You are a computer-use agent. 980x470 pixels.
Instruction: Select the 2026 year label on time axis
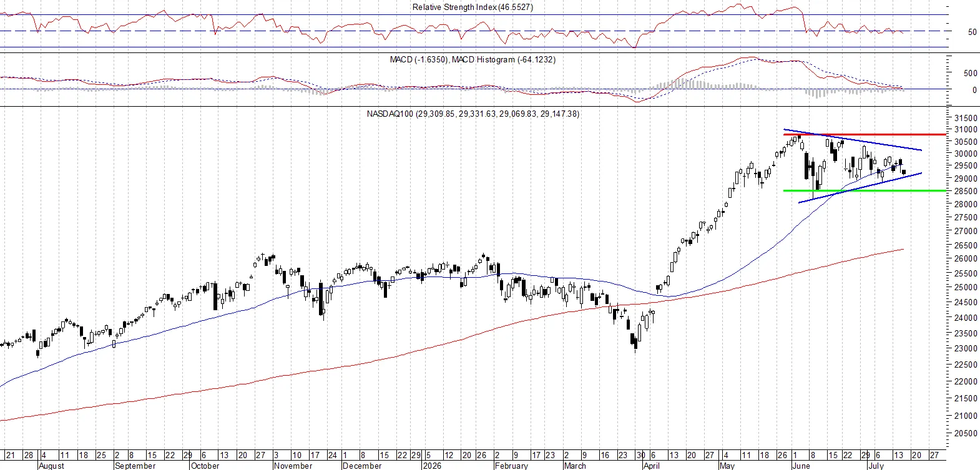pos(432,466)
